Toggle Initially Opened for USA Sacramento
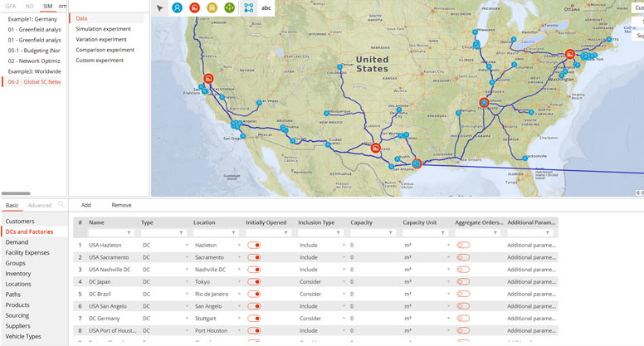The image size is (644, 346). pos(254,257)
